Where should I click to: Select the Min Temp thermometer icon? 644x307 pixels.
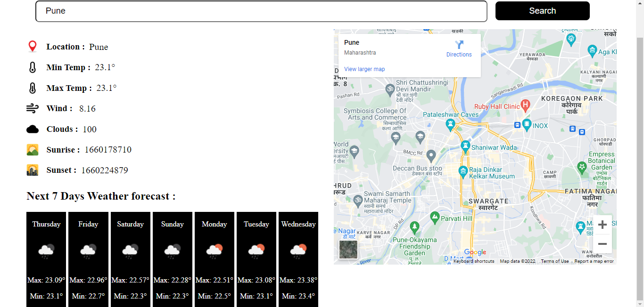click(32, 67)
